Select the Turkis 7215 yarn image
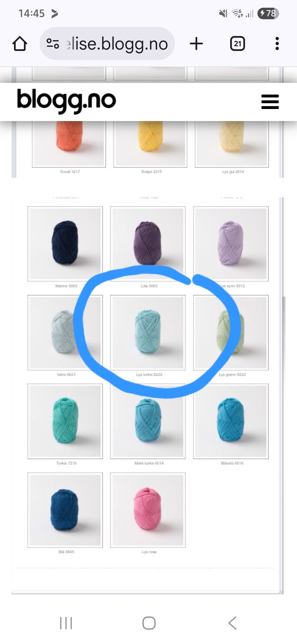Screen dimensions: 297x644 (65, 421)
